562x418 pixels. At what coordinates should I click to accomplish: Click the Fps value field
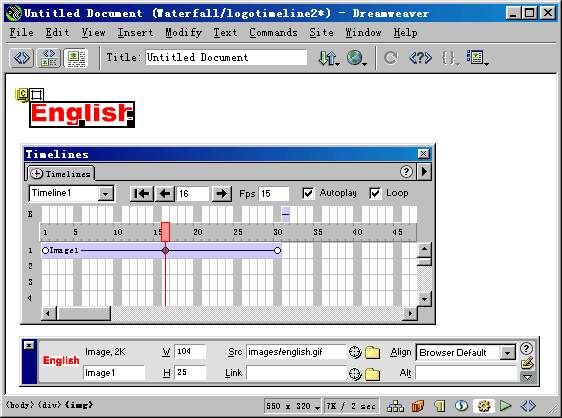pos(274,194)
